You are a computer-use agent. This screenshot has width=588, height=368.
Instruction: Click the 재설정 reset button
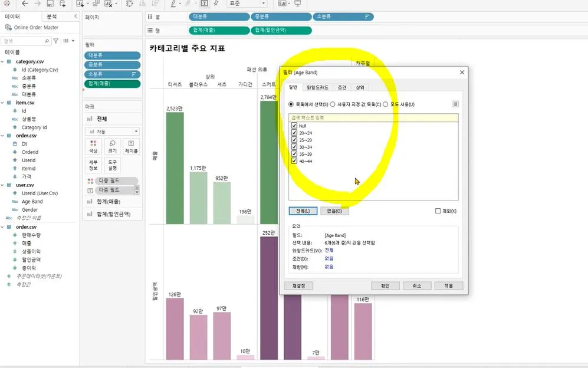pos(299,286)
